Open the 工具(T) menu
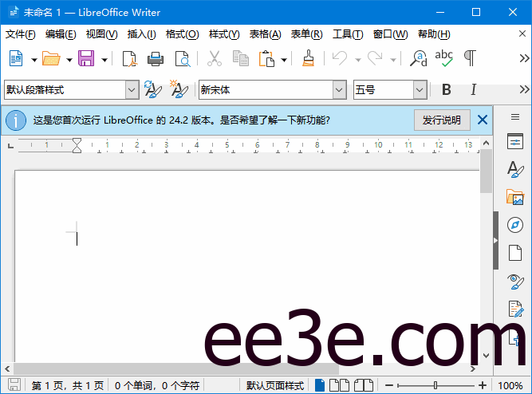Image resolution: width=532 pixels, height=394 pixels. click(348, 34)
